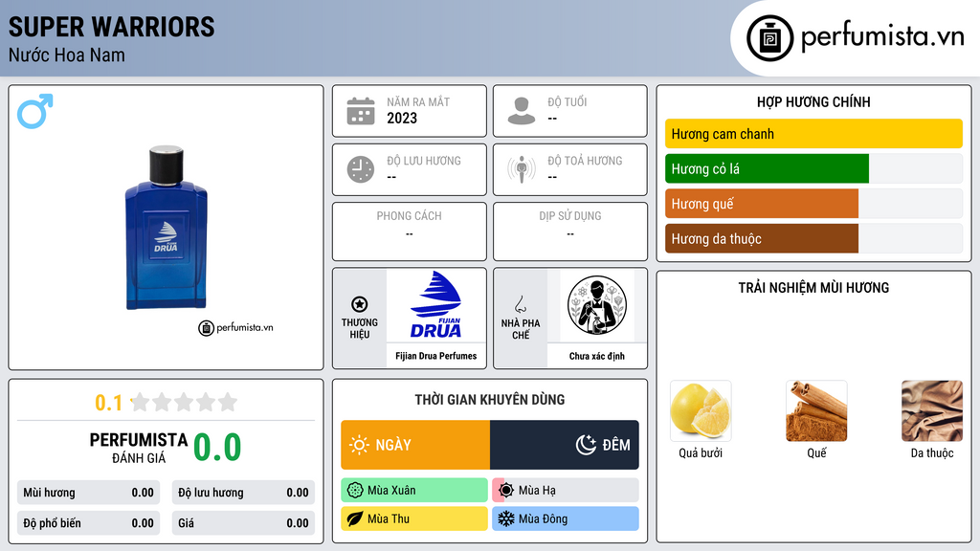The height and width of the screenshot is (551, 980).
Task: Click the score row Độ lưu hương 0.00
Action: (243, 493)
